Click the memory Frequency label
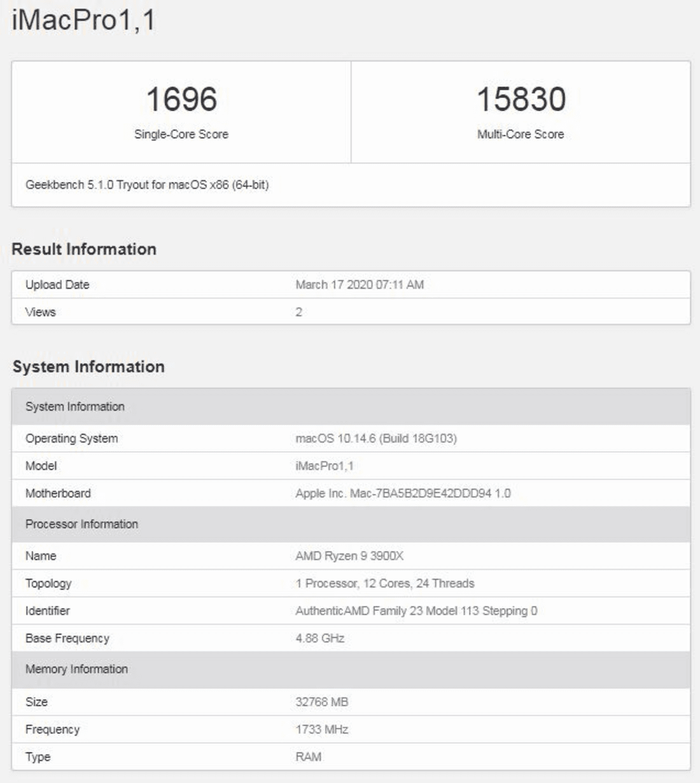The width and height of the screenshot is (700, 783). [52, 729]
